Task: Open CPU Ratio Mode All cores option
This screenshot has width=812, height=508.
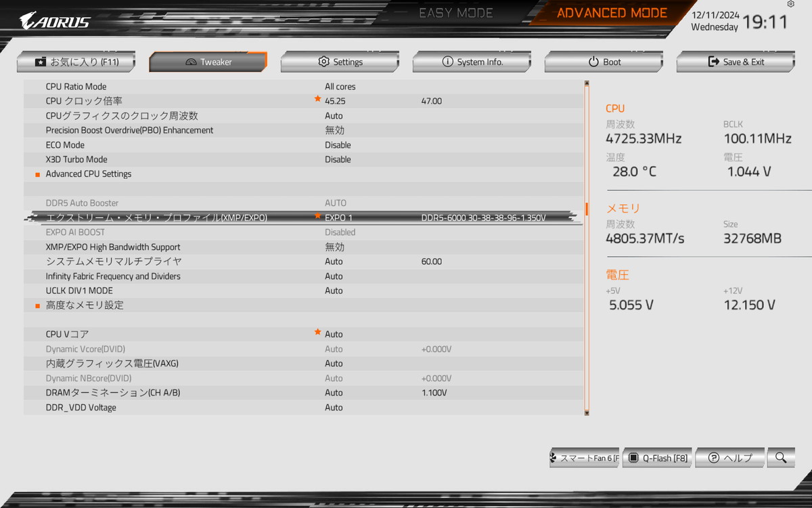Action: [340, 87]
